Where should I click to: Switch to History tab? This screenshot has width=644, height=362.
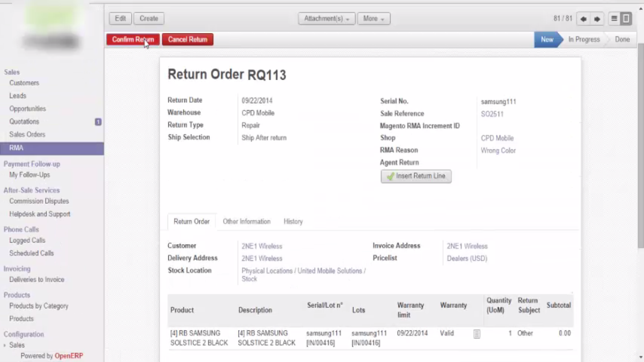(293, 222)
